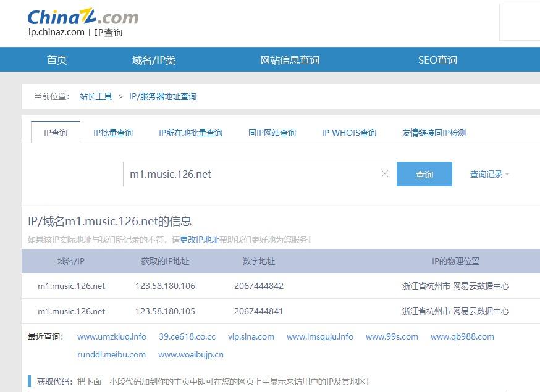Switch to the IP WHOIS查询 tab
This screenshot has height=392, width=540.
[x=349, y=133]
